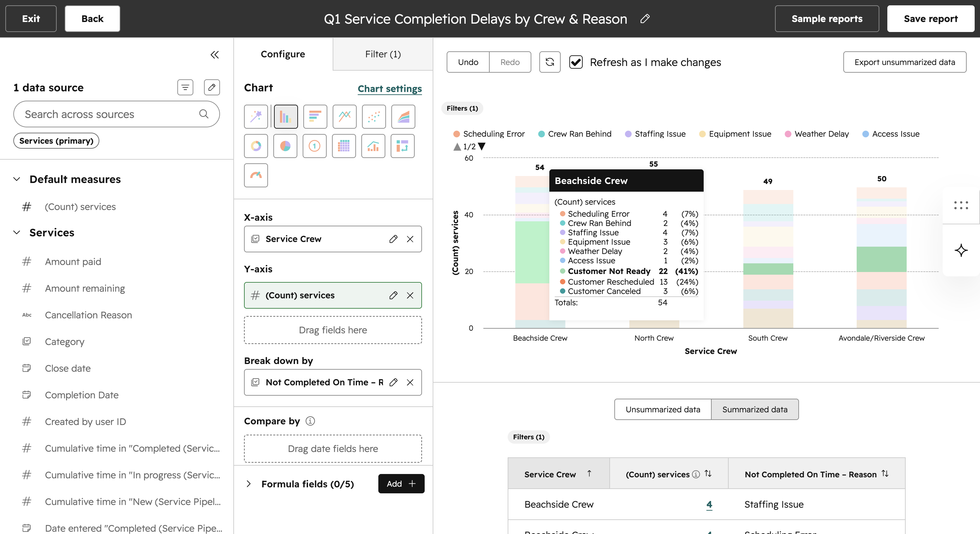Collapse the left data source panel
This screenshot has width=980, height=534.
coord(215,55)
